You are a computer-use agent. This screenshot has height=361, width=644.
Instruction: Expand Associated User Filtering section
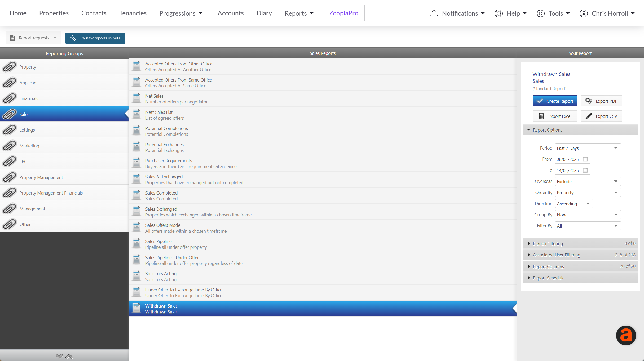click(580, 255)
